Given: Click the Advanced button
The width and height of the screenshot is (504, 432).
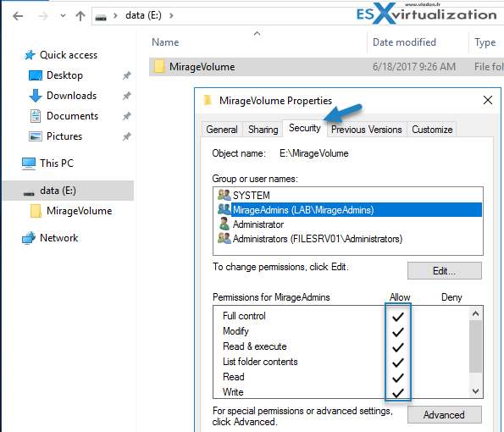Looking at the screenshot, I should point(444,415).
